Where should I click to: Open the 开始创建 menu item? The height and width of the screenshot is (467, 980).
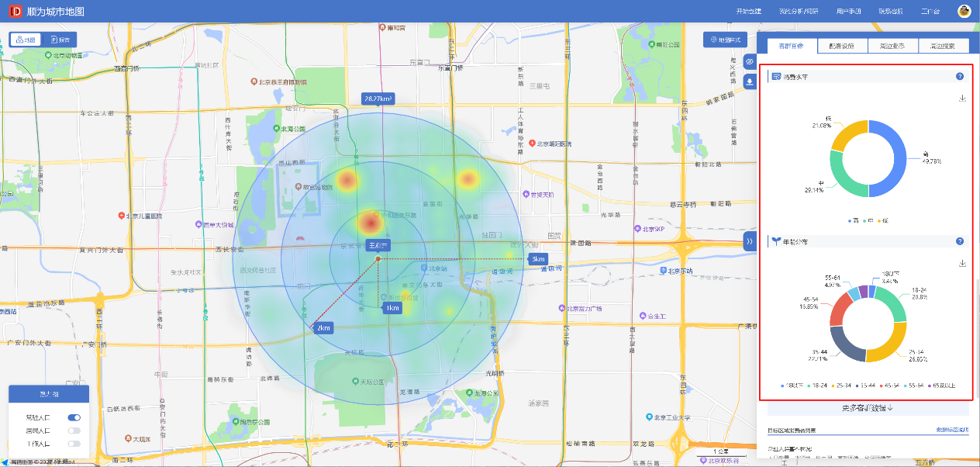point(748,12)
